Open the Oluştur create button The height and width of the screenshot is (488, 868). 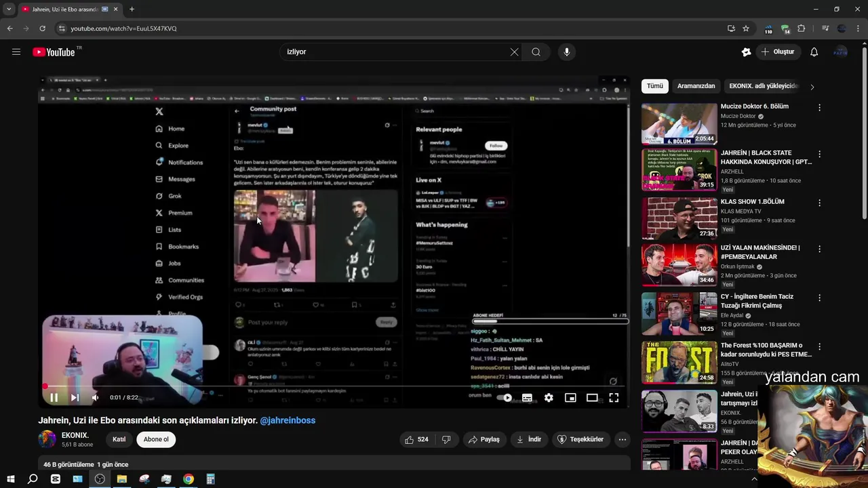[x=778, y=52]
